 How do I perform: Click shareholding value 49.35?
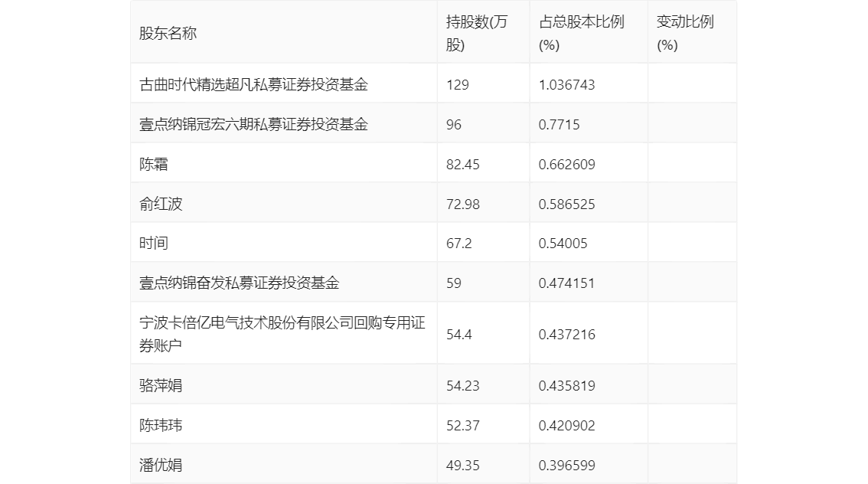pyautogui.click(x=463, y=465)
